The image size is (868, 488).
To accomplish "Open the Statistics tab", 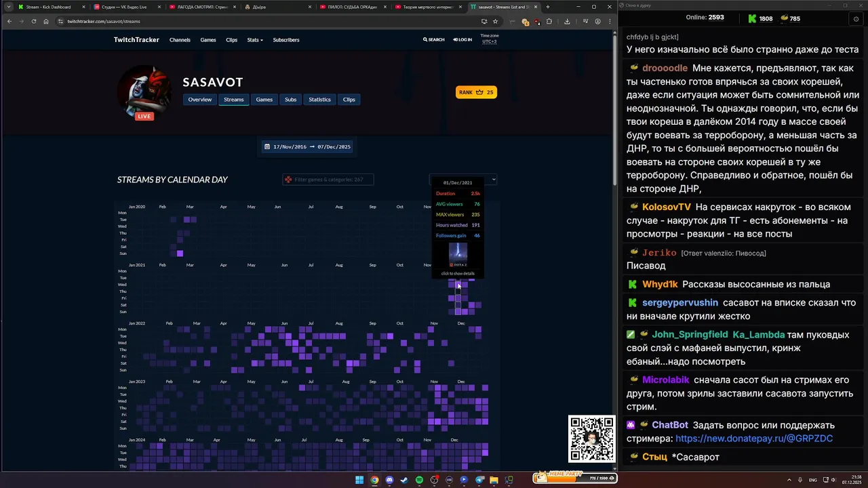I will [x=319, y=100].
